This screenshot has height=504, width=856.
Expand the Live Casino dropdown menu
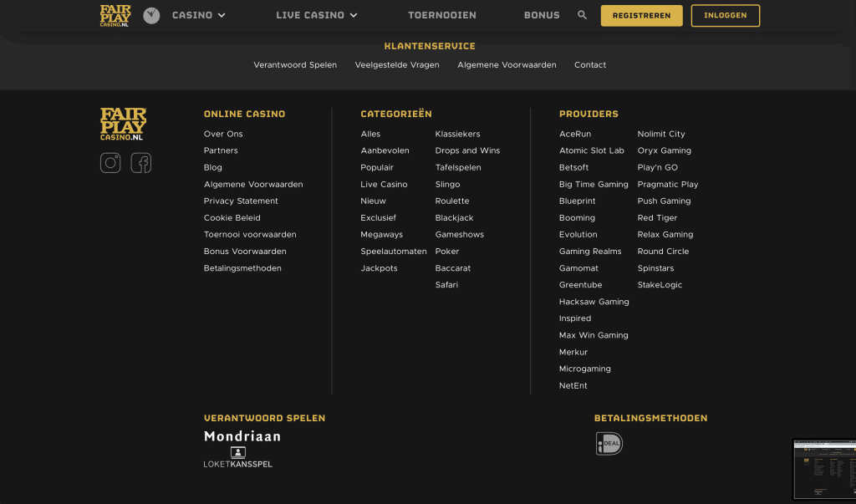pos(317,15)
